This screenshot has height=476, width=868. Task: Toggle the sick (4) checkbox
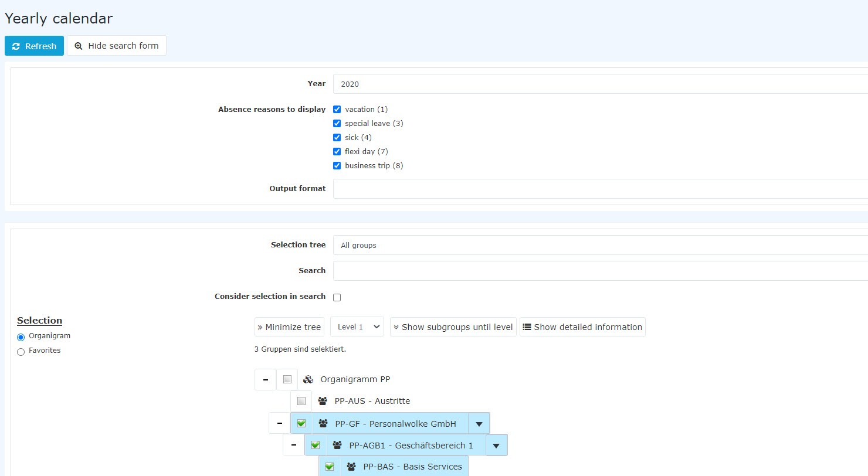point(337,138)
